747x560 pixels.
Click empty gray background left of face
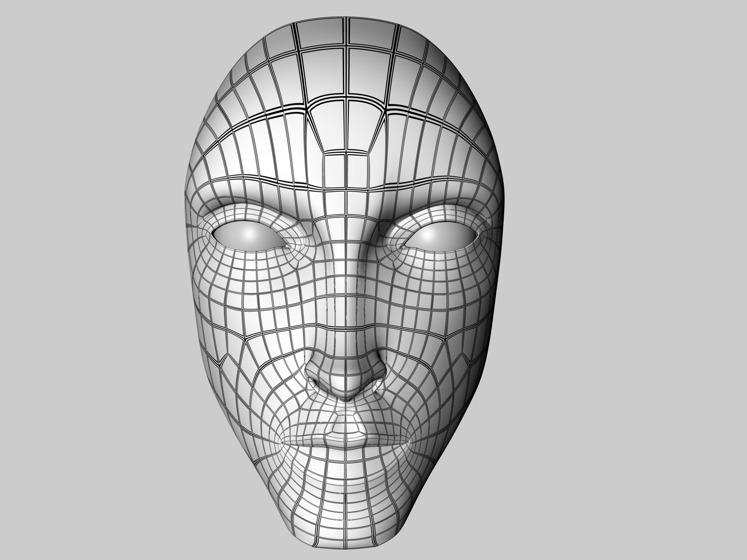91,280
